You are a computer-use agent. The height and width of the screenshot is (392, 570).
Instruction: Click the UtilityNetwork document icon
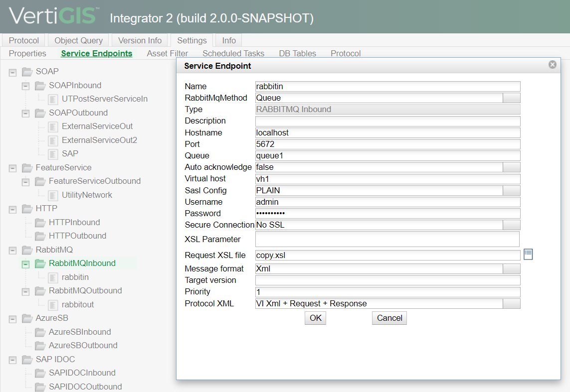coord(53,195)
